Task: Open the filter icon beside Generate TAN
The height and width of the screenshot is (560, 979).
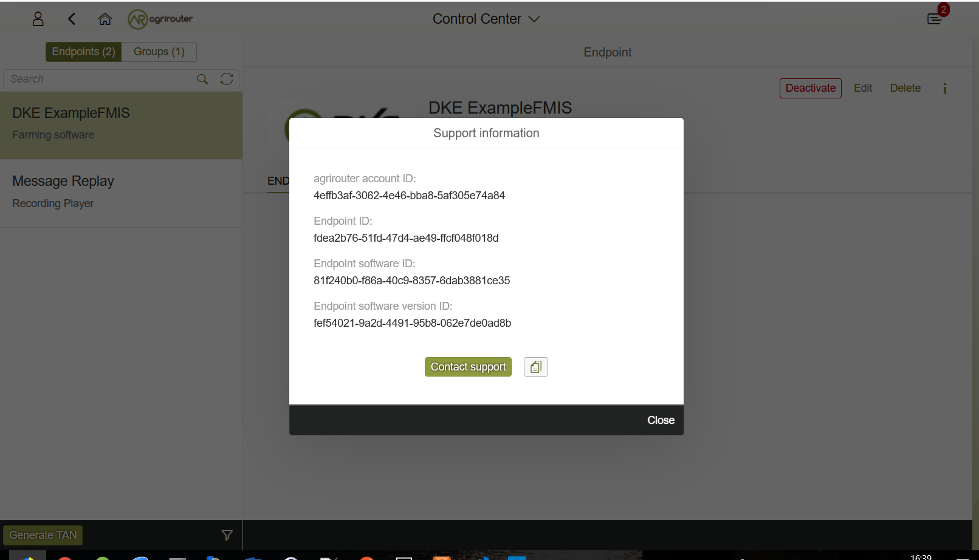Action: (x=227, y=535)
